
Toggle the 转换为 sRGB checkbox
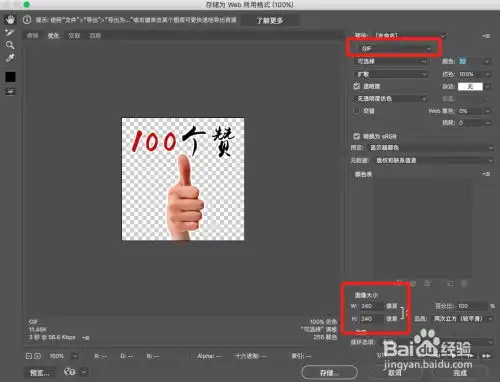[x=357, y=136]
